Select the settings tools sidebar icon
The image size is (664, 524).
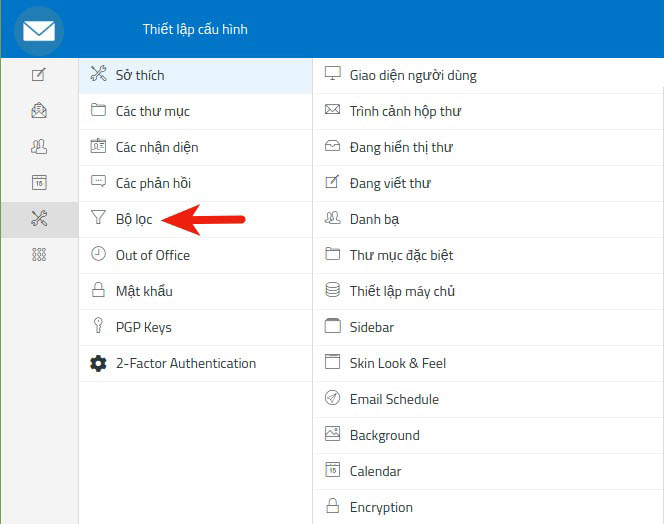(x=39, y=219)
